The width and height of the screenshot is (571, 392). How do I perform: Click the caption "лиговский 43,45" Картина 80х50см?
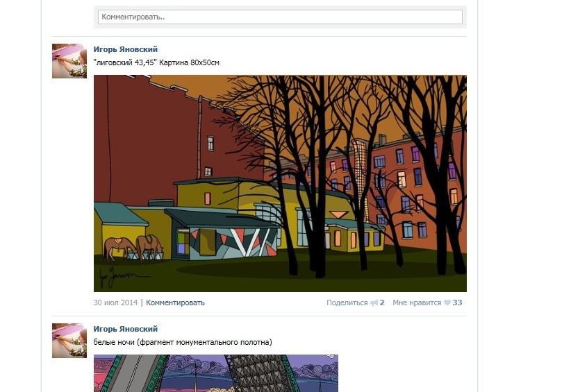(x=156, y=62)
